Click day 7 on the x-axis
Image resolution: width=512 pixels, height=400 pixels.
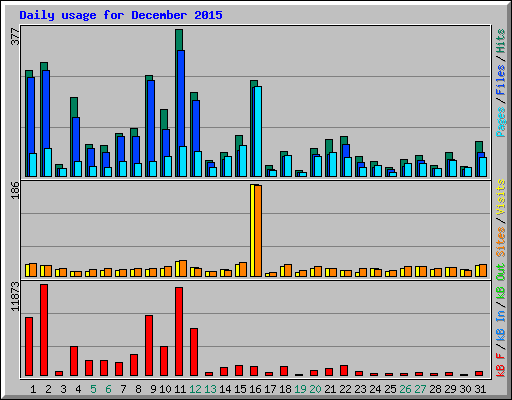click(x=123, y=389)
